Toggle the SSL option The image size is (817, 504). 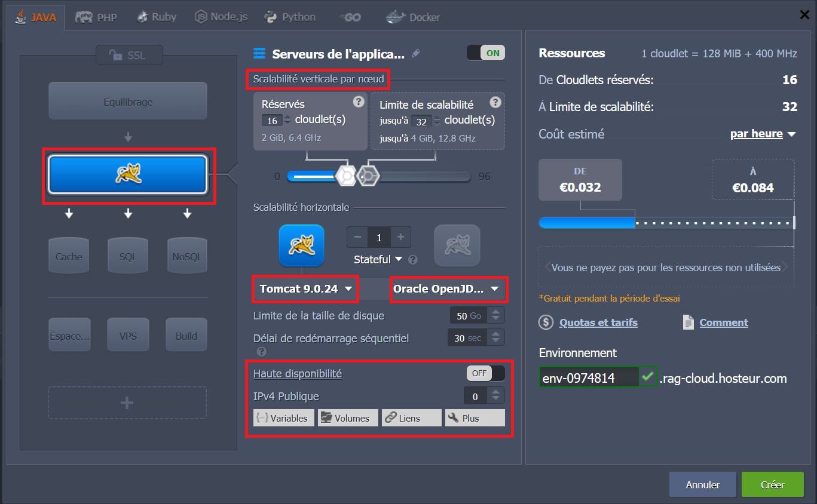tap(128, 56)
